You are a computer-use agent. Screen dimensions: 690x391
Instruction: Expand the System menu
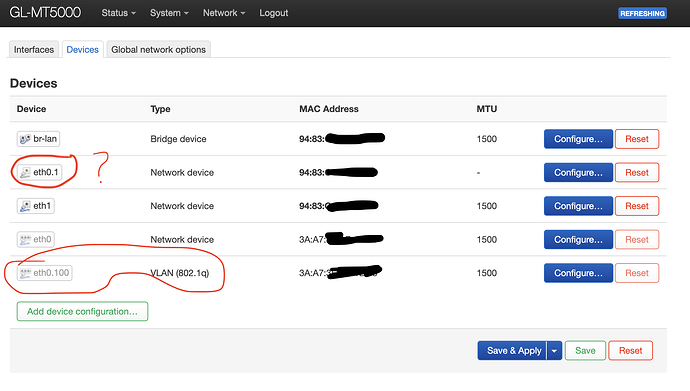coord(169,13)
